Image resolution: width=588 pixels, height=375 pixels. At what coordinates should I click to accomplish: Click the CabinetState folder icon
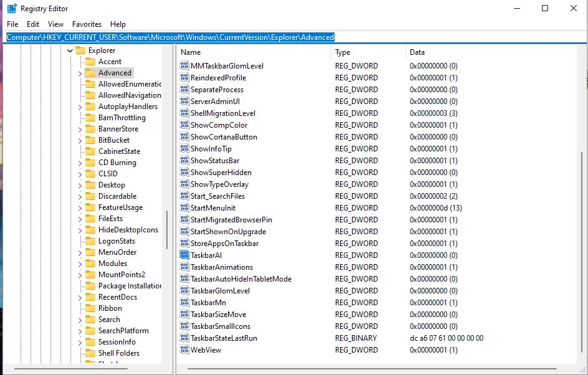click(90, 151)
